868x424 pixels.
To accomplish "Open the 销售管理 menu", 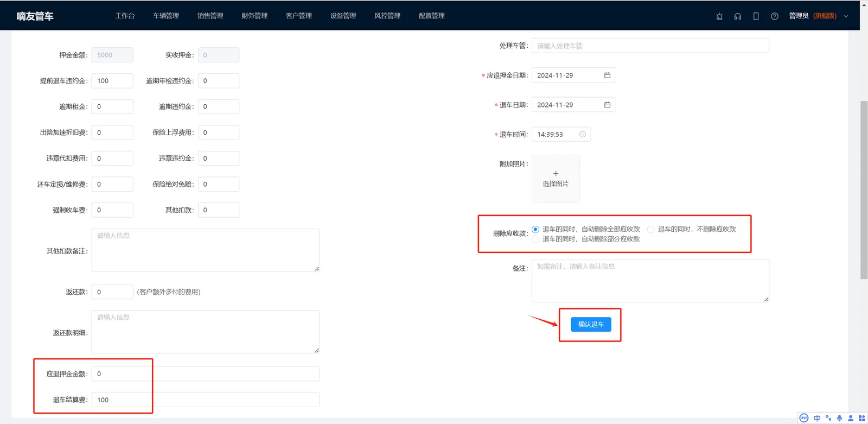I will [x=210, y=16].
